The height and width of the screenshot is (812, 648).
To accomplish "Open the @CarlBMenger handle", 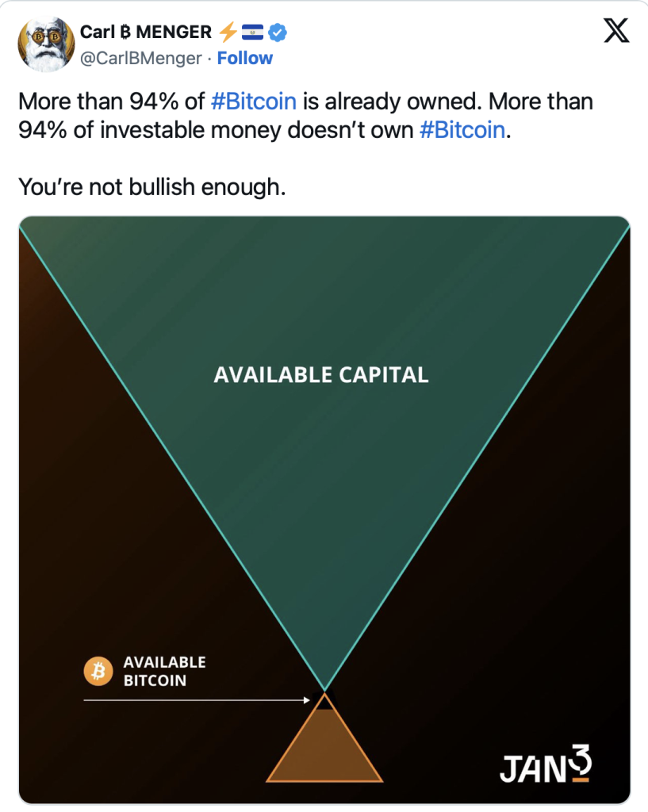I will 140,58.
